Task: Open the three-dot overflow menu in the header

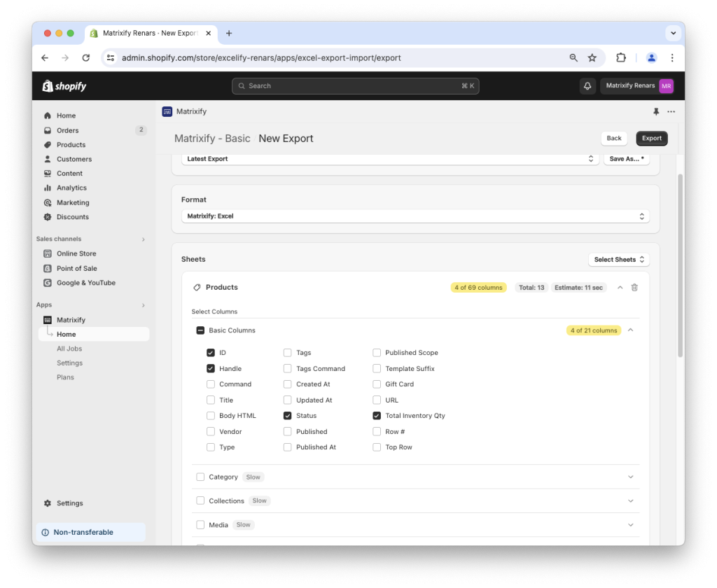Action: click(671, 111)
